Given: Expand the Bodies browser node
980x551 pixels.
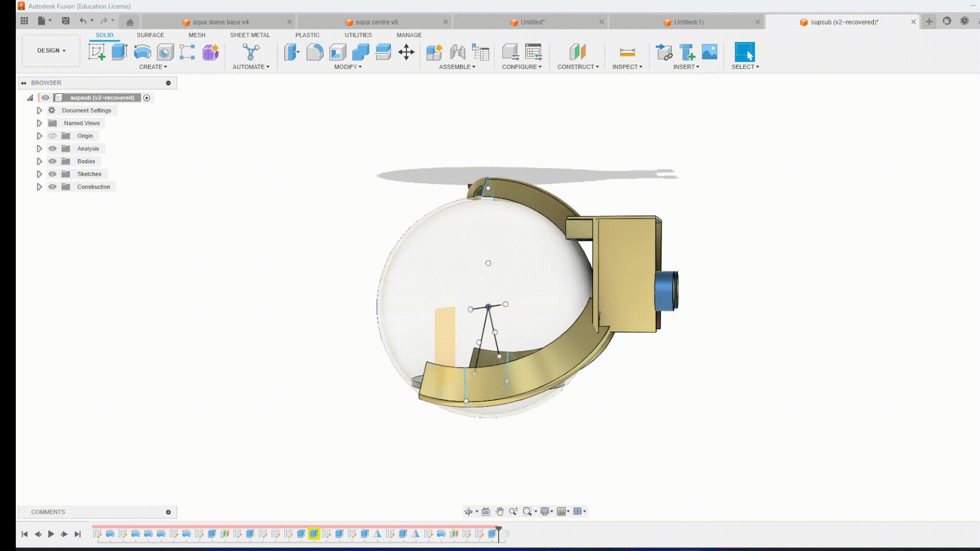Looking at the screenshot, I should 38,161.
